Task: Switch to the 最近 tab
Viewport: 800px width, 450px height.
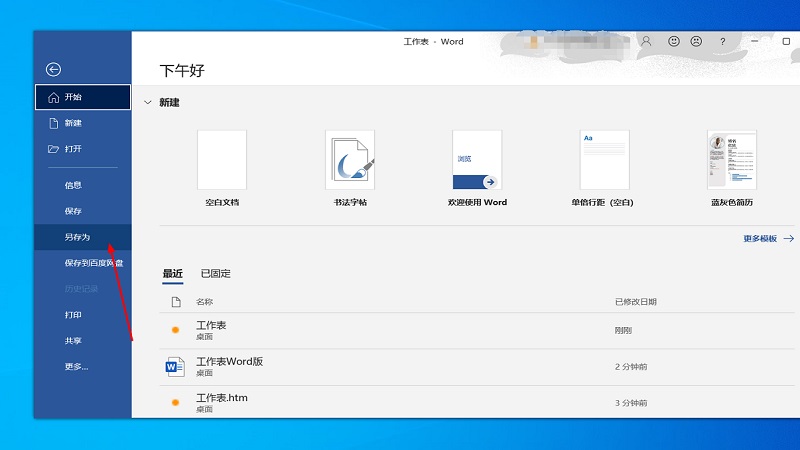Action: click(172, 273)
